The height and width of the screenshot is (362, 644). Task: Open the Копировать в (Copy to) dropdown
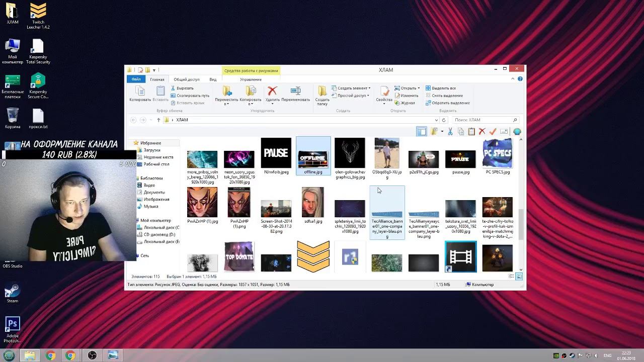(251, 95)
